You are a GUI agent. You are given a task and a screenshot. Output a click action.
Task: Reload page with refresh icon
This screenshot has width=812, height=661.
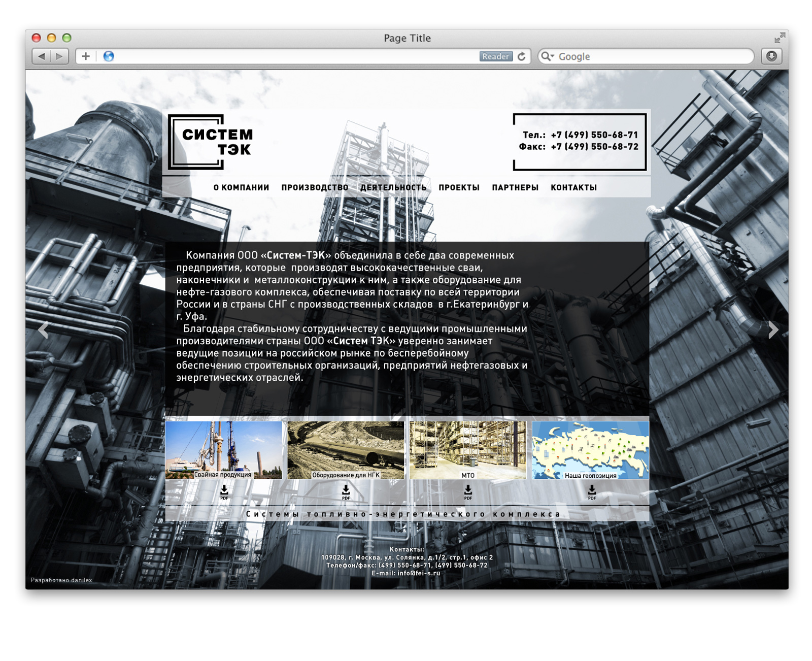[x=522, y=56]
